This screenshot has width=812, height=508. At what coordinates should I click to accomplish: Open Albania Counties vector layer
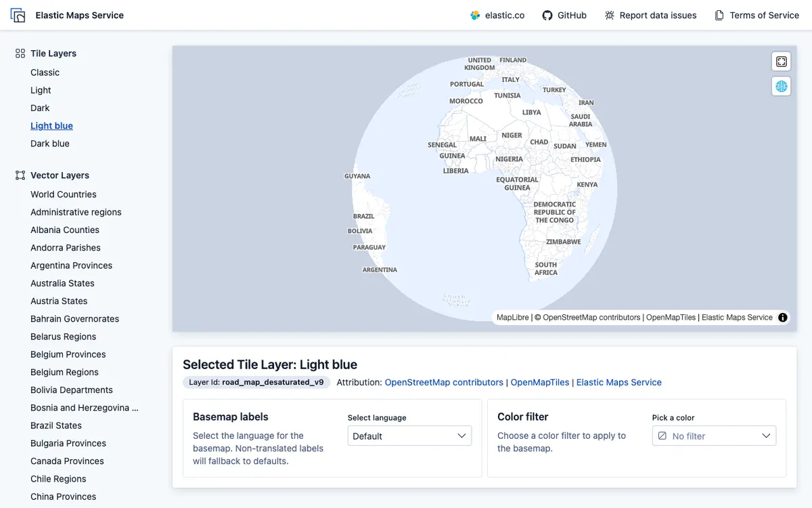(x=65, y=230)
